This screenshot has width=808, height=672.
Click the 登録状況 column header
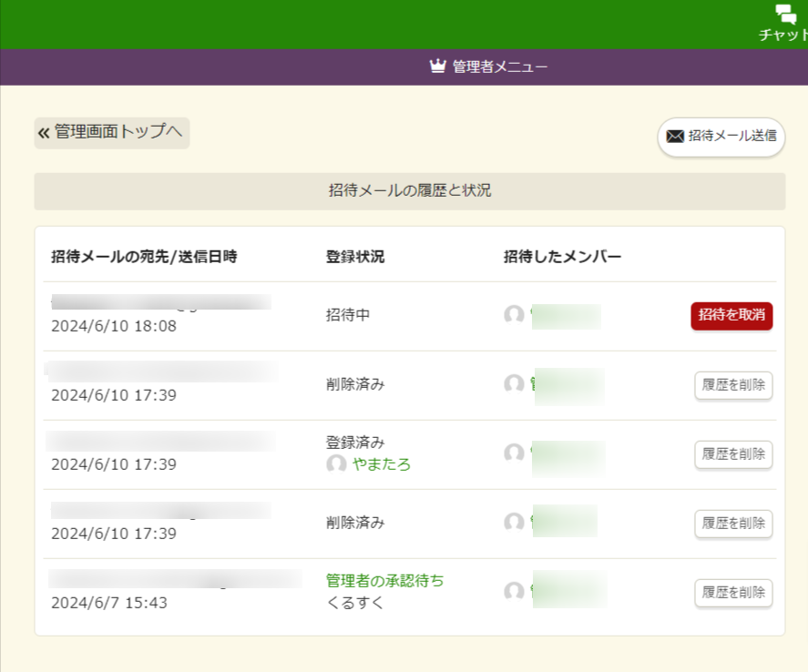[355, 257]
